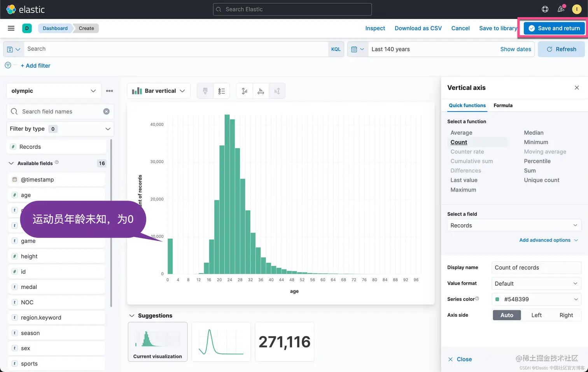Open the Records field dropdown
The image size is (588, 372).
pos(514,225)
